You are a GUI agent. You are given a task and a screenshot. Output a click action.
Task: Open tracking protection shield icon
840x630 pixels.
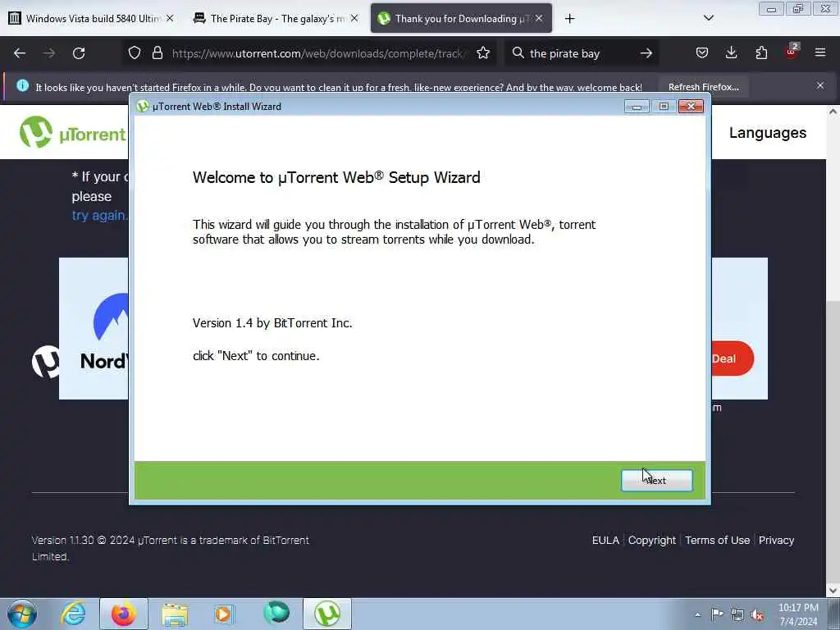135,53
